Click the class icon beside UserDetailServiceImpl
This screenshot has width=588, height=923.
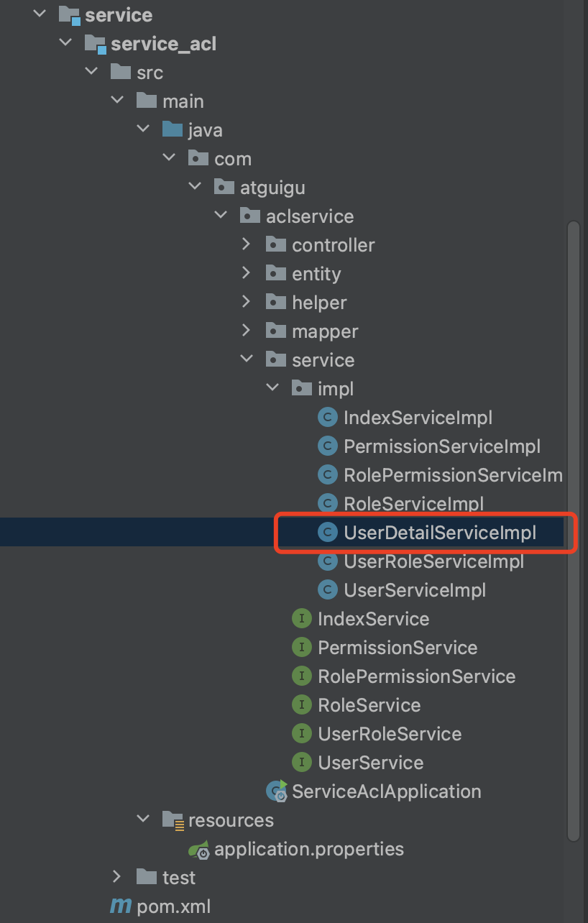click(x=328, y=533)
